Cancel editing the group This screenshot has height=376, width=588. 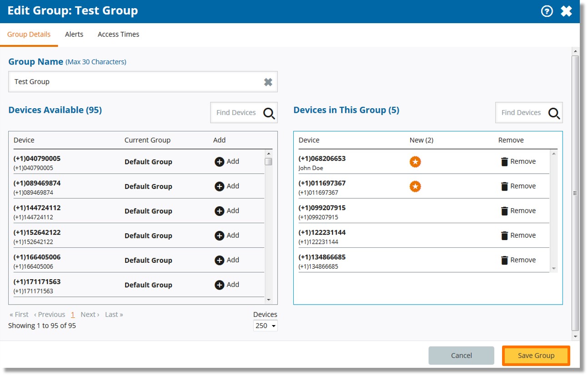pyautogui.click(x=461, y=356)
